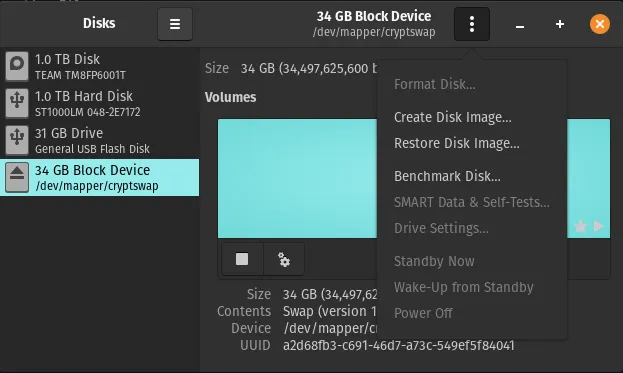Screen dimensions: 623x373
Task: Open additional partition options gears button
Action: click(x=284, y=259)
